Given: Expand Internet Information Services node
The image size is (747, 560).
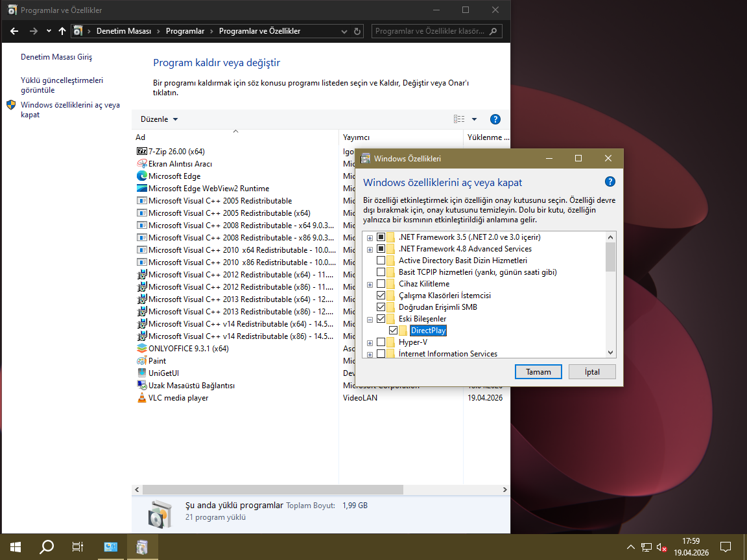Looking at the screenshot, I should [370, 355].
